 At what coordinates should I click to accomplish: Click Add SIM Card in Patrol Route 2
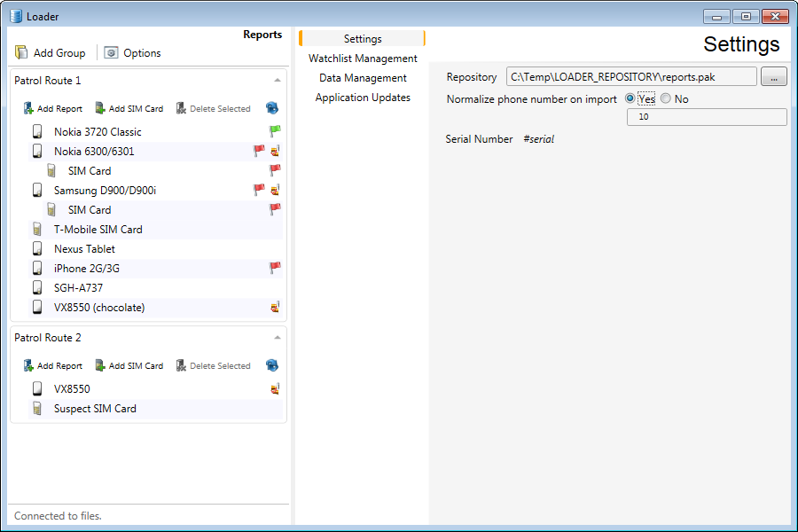point(129,365)
